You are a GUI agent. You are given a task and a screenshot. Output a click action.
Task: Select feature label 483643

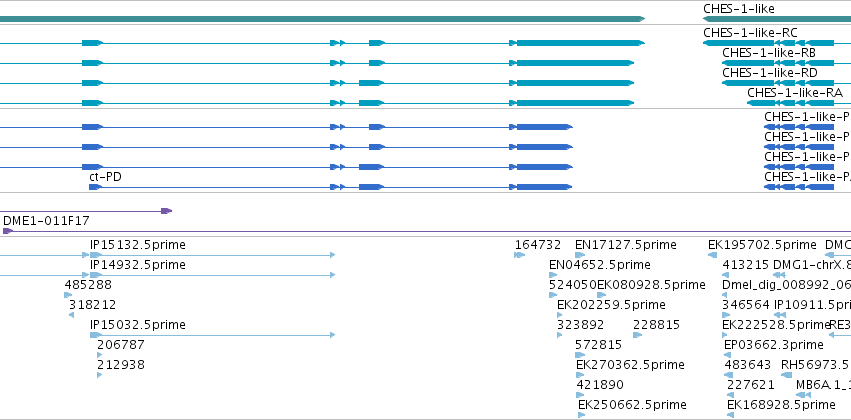point(748,365)
